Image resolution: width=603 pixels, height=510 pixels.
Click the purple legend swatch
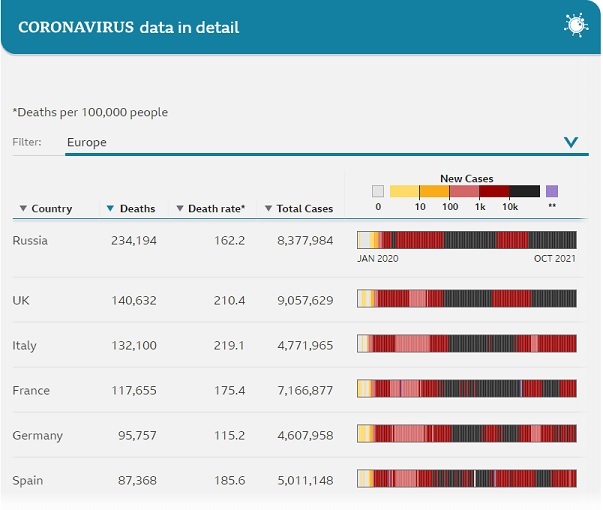click(552, 191)
